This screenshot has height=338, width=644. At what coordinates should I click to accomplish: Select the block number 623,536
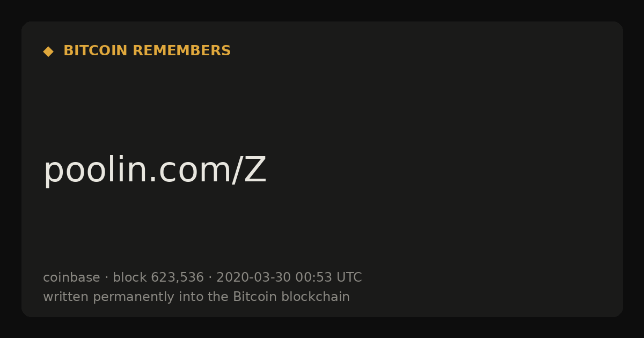(177, 278)
